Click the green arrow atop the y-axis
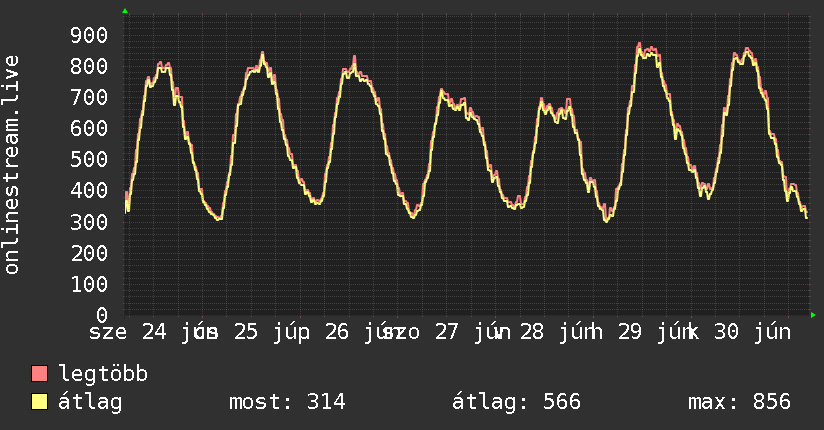The width and height of the screenshot is (824, 430). click(125, 11)
